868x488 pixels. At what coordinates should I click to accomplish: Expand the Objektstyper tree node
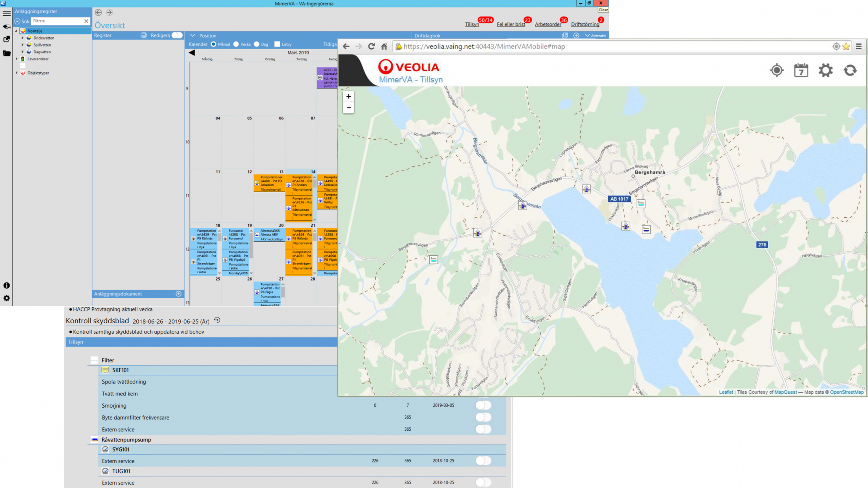[16, 73]
